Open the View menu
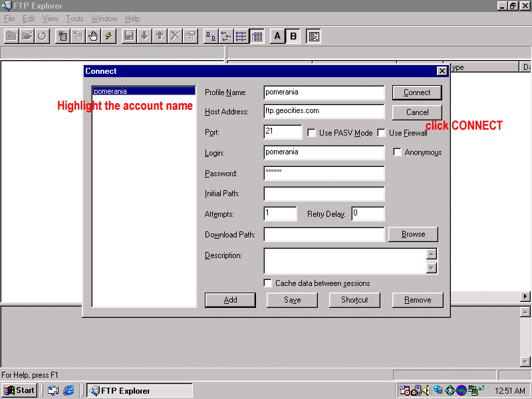This screenshot has height=399, width=532. [x=50, y=19]
